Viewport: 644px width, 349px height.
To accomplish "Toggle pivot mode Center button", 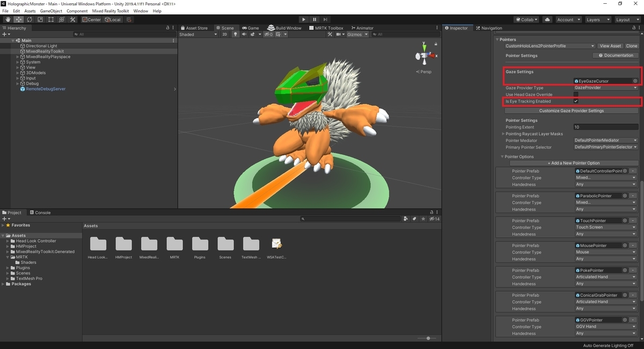I will point(92,19).
